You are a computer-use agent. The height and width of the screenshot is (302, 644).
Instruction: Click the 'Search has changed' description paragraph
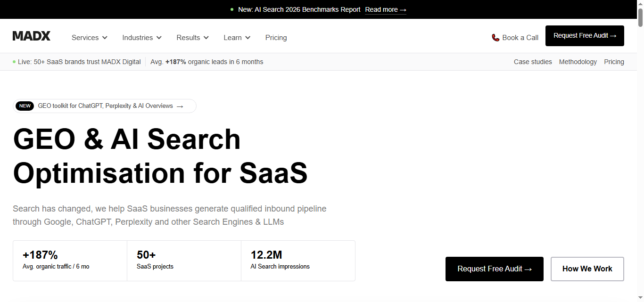[x=170, y=215]
